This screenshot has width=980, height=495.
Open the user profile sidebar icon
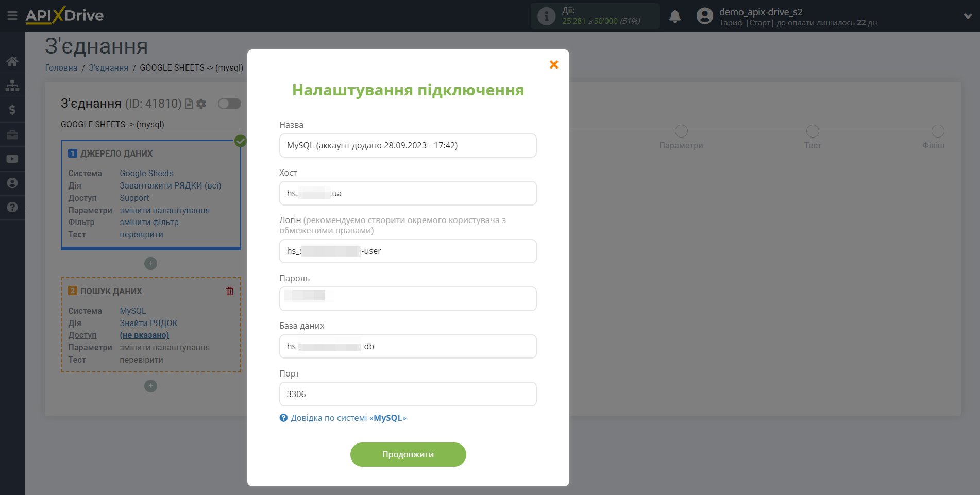(x=12, y=183)
